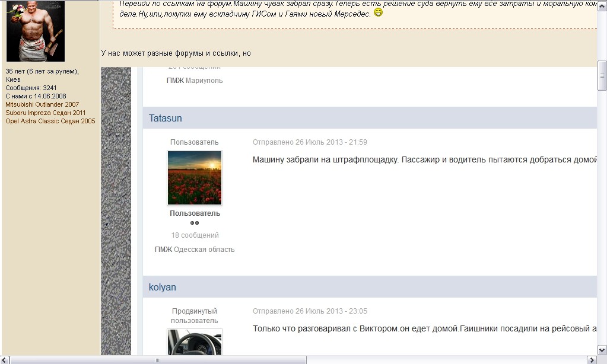The height and width of the screenshot is (364, 607).
Task: Click the vertical scrollbar down arrow
Action: click(x=602, y=350)
